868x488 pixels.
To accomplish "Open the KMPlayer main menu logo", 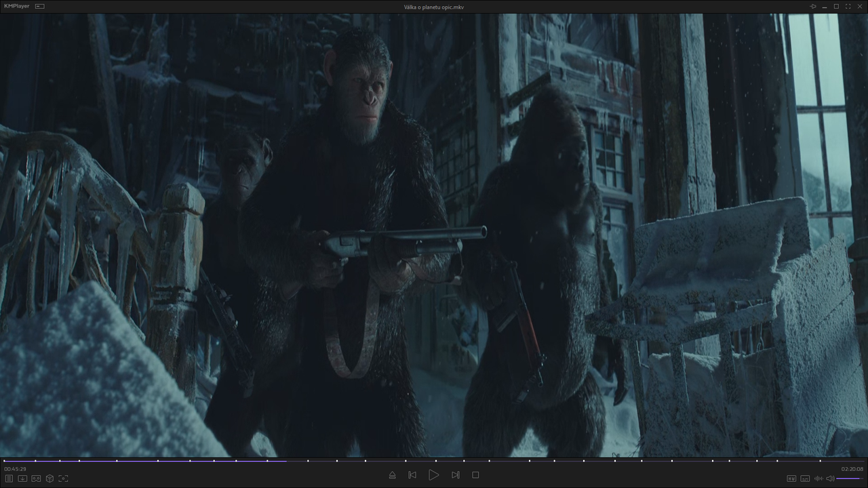I will (x=17, y=6).
